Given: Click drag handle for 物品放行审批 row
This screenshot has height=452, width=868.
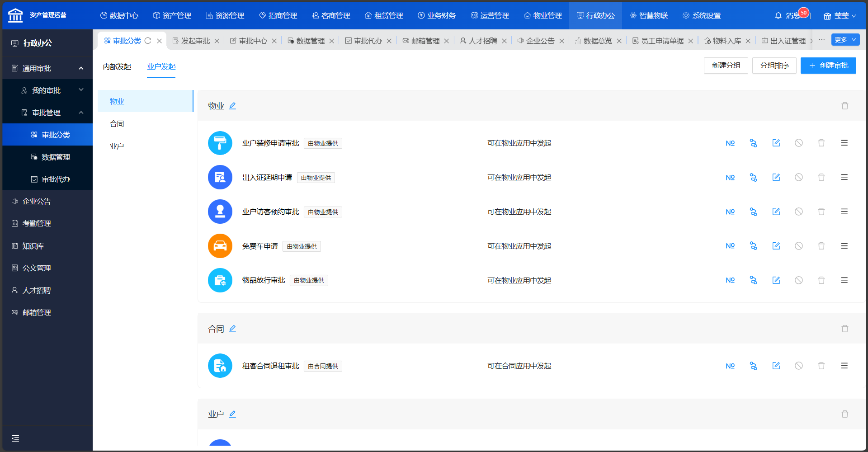Looking at the screenshot, I should click(x=844, y=280).
